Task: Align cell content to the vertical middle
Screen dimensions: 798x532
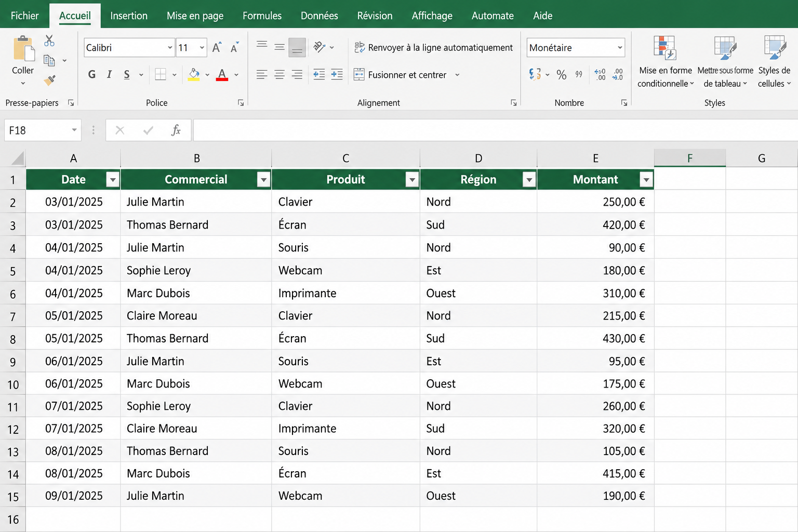Action: 280,47
